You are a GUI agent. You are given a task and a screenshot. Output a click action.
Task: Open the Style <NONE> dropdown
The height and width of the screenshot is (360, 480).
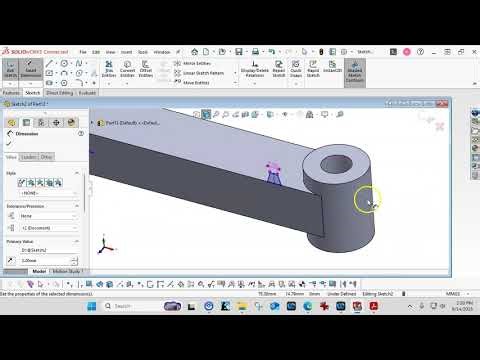[x=49, y=193]
